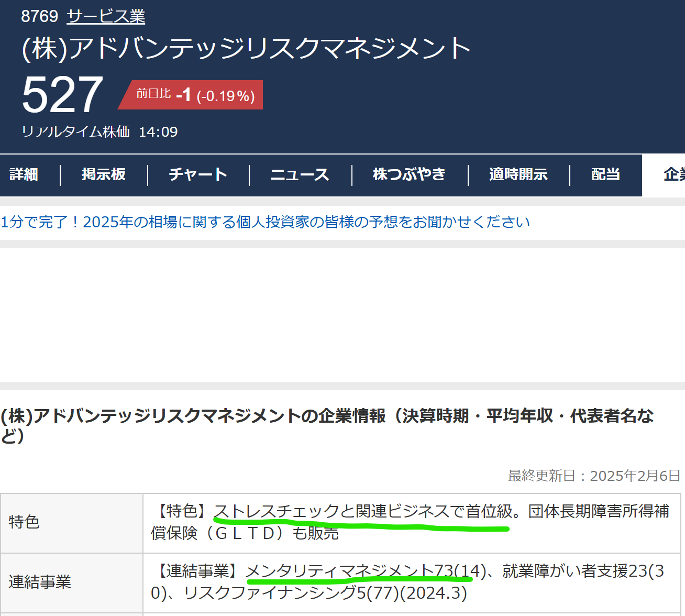Image resolution: width=685 pixels, height=616 pixels.
Task: Click the 前日比 -1 (-0.19%) badge
Action: pos(191,95)
